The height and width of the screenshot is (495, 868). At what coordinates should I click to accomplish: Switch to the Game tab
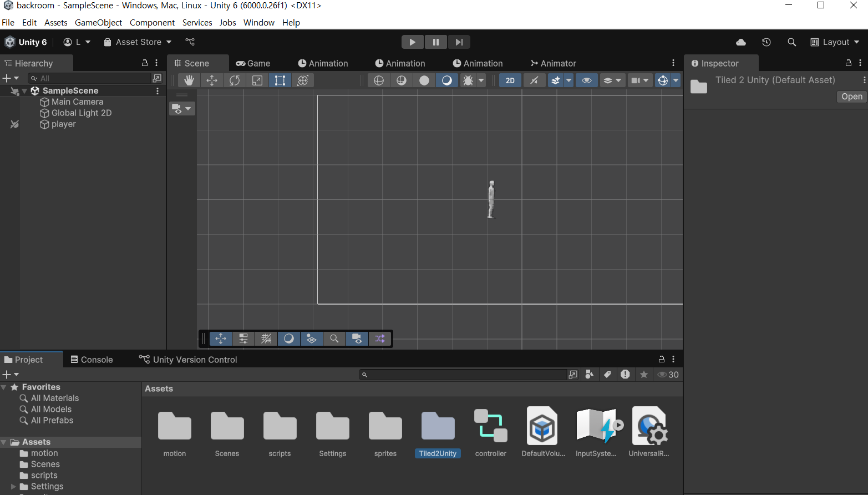point(253,63)
